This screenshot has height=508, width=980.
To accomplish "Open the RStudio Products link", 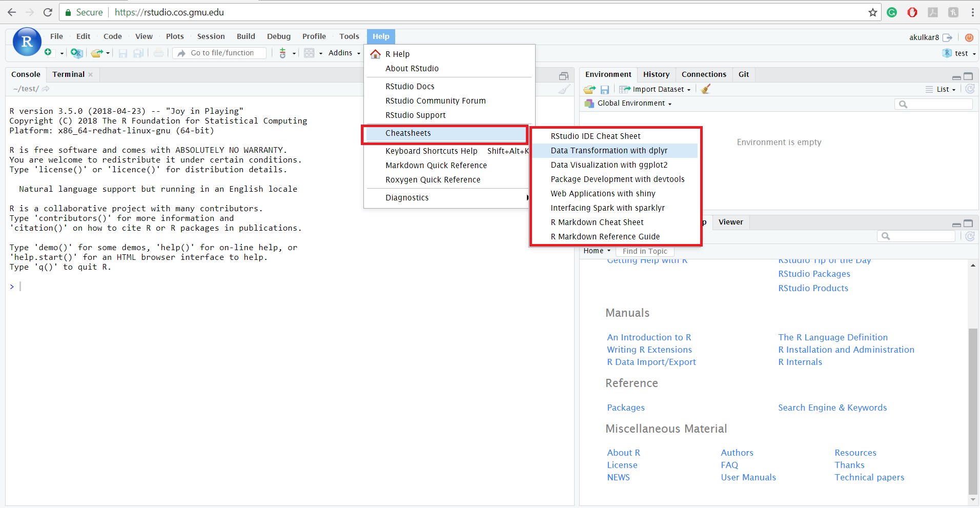I will [813, 288].
